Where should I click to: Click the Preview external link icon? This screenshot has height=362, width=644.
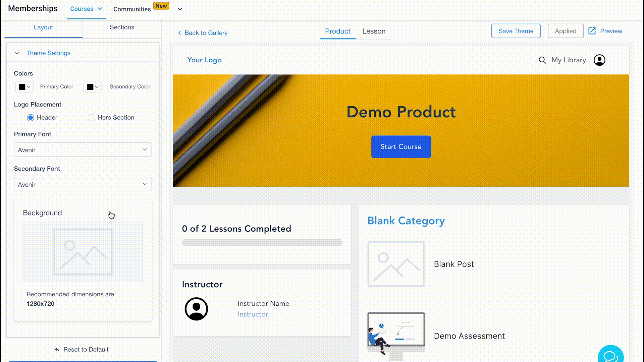point(592,31)
